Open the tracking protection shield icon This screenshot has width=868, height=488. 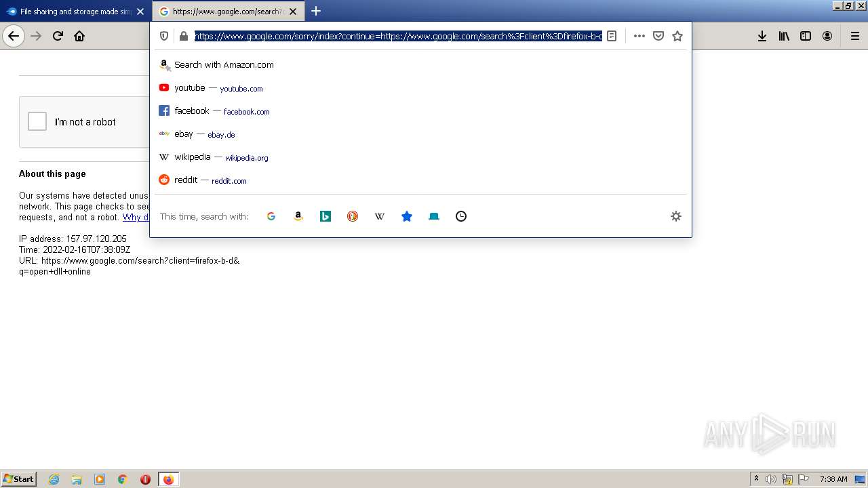pyautogui.click(x=164, y=36)
